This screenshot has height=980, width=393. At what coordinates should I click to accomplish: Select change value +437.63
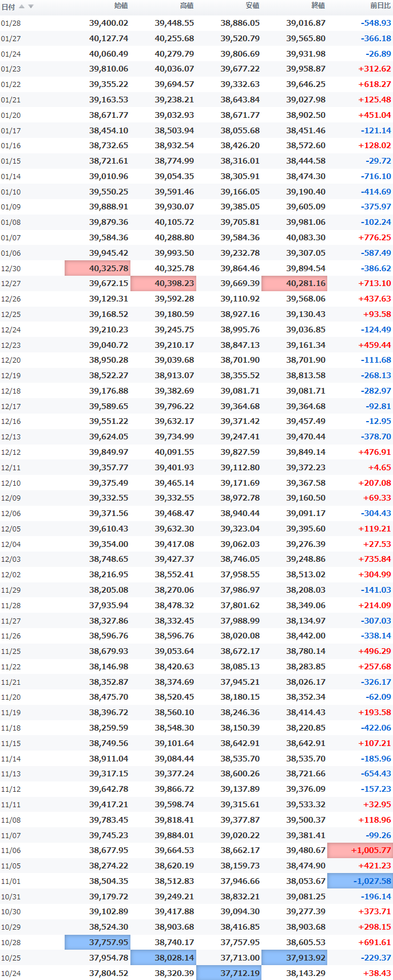point(375,299)
